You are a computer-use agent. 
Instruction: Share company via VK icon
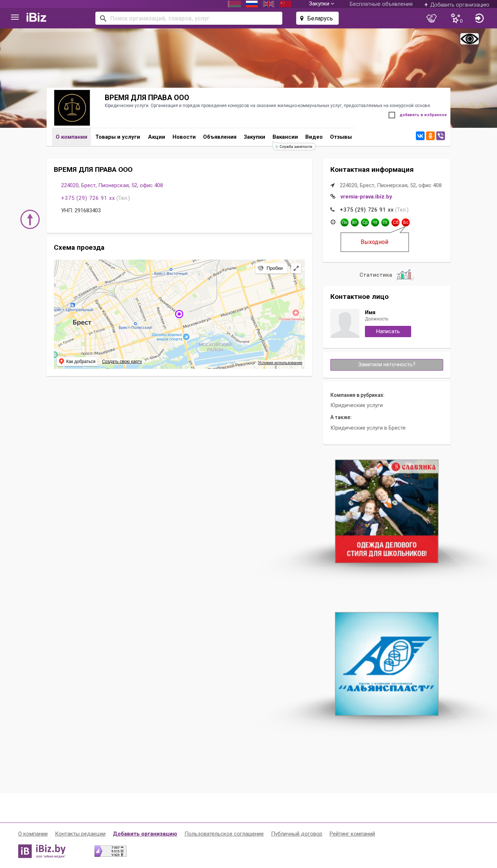[x=420, y=136]
